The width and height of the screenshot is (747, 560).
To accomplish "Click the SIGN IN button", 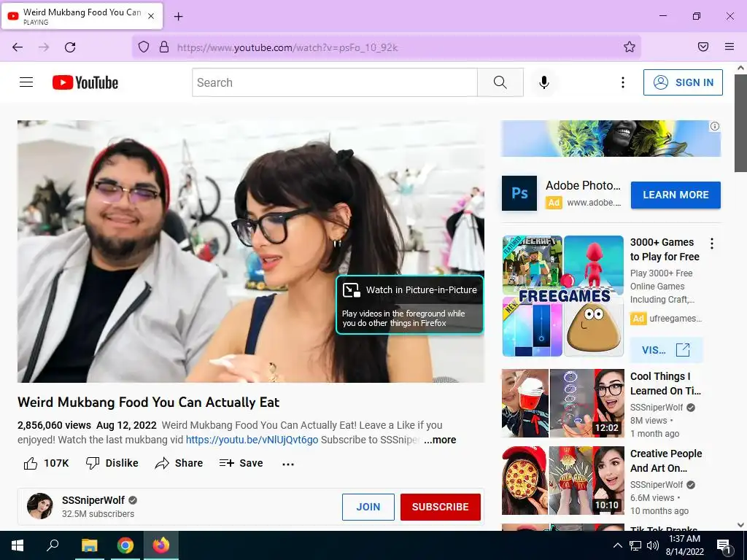I will 683,82.
